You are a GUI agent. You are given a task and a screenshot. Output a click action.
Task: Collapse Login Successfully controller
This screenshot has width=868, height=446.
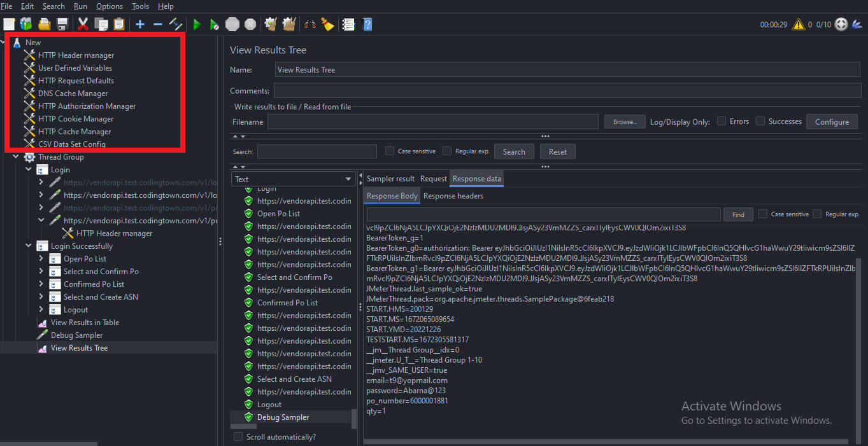click(29, 246)
